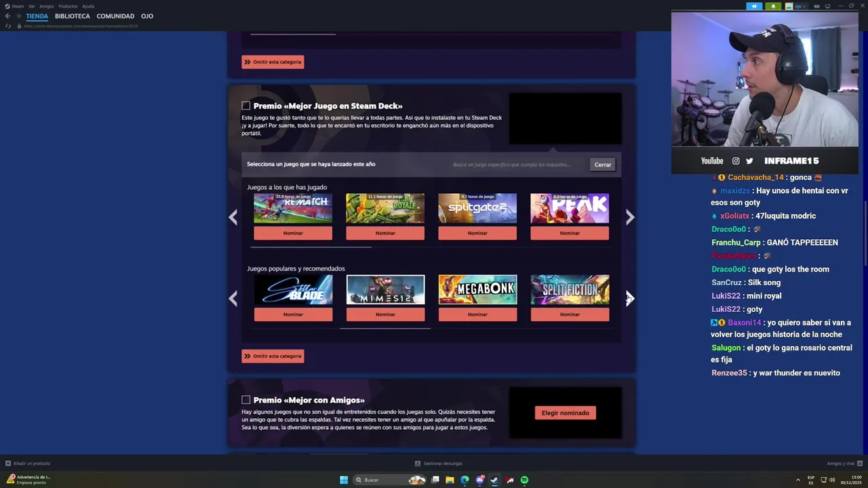Image resolution: width=868 pixels, height=488 pixels.
Task: Open the Windows Start menu
Action: click(x=344, y=480)
